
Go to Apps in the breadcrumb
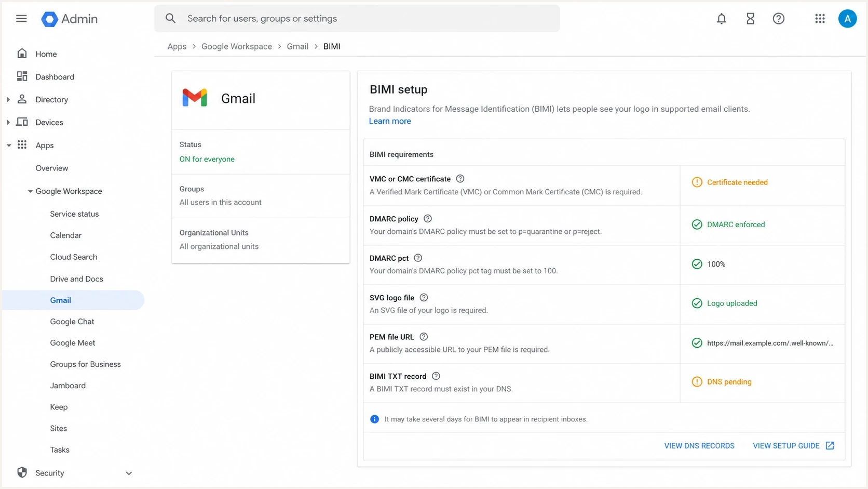pos(177,46)
